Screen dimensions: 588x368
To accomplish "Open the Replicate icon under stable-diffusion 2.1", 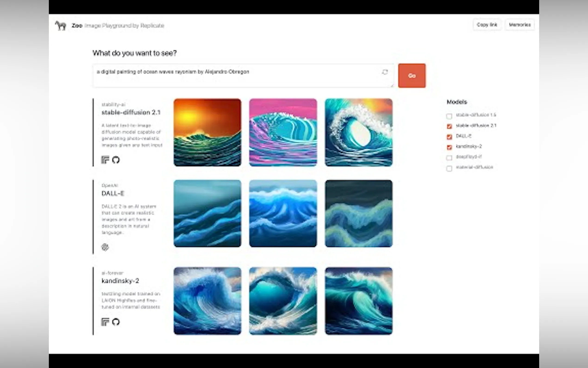I will tap(105, 160).
